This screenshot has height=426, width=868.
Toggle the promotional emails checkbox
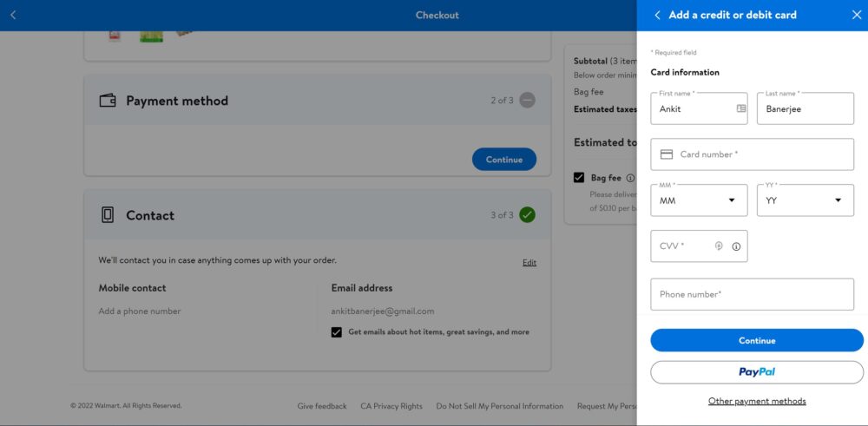click(x=337, y=331)
